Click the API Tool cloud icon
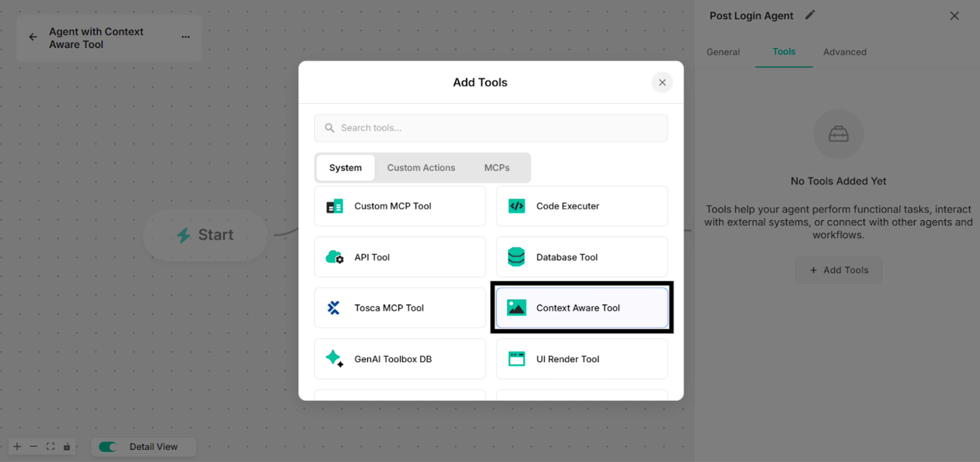The image size is (980, 462). tap(334, 257)
